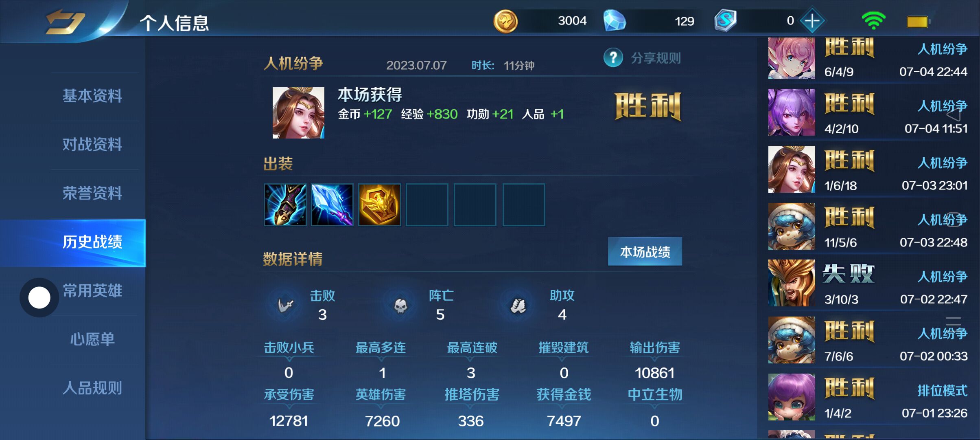Open the 心愿单 tab
Viewport: 980px width, 440px height.
pyautogui.click(x=92, y=339)
